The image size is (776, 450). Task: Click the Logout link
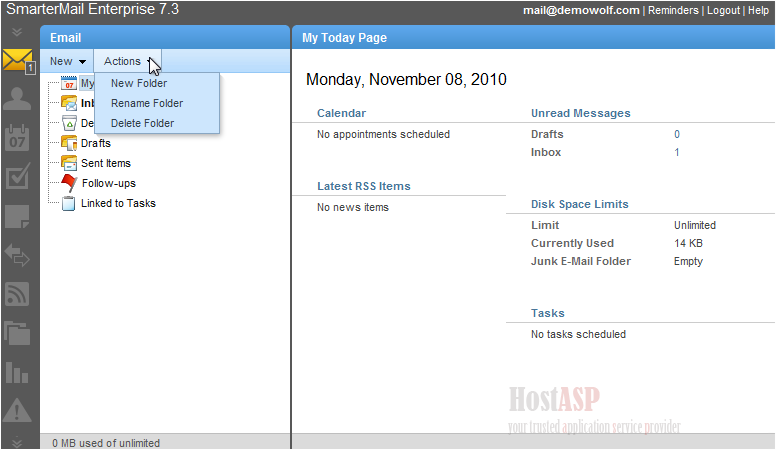coord(723,10)
